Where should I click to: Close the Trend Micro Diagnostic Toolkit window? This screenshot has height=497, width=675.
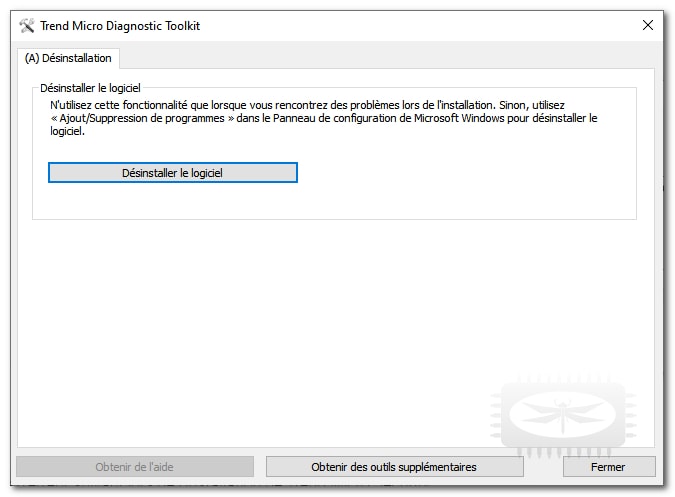tap(648, 25)
